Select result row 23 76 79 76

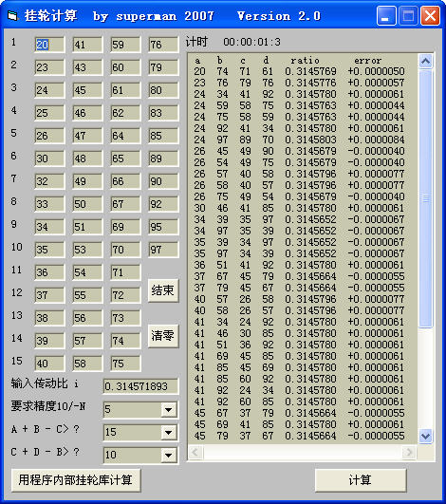[299, 83]
